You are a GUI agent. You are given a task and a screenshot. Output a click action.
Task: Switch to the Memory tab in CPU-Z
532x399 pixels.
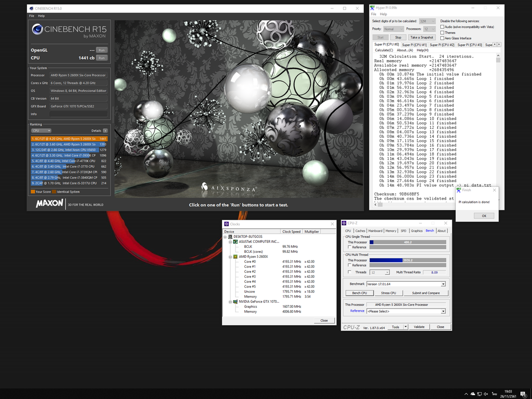(x=391, y=231)
